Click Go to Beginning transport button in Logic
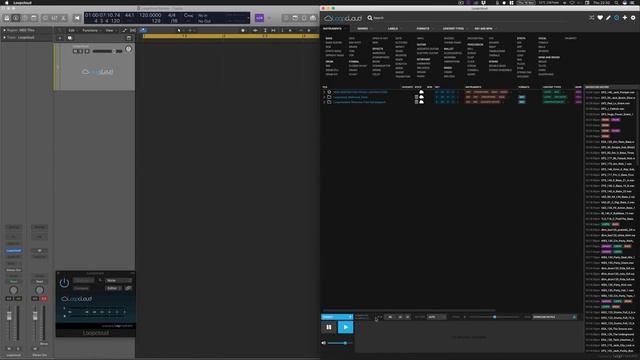This screenshot has height=360, width=640. pos(77,18)
